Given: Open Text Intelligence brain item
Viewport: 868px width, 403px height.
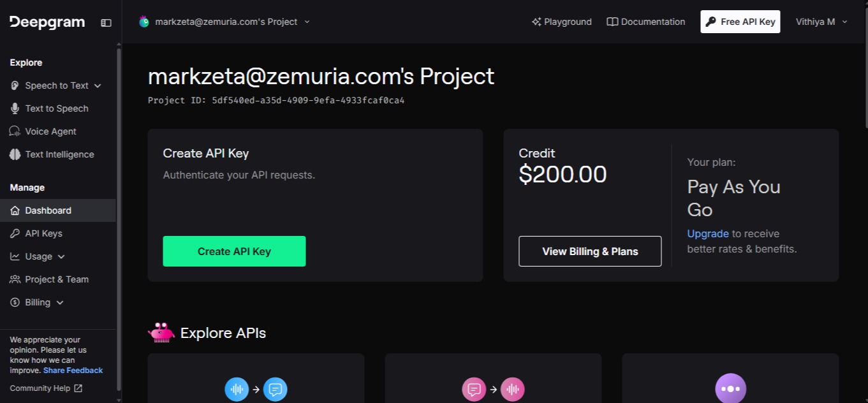Looking at the screenshot, I should 57,154.
